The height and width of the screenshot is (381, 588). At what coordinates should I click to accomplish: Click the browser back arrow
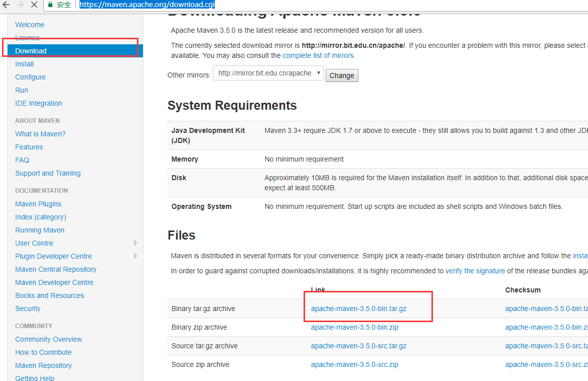click(7, 5)
